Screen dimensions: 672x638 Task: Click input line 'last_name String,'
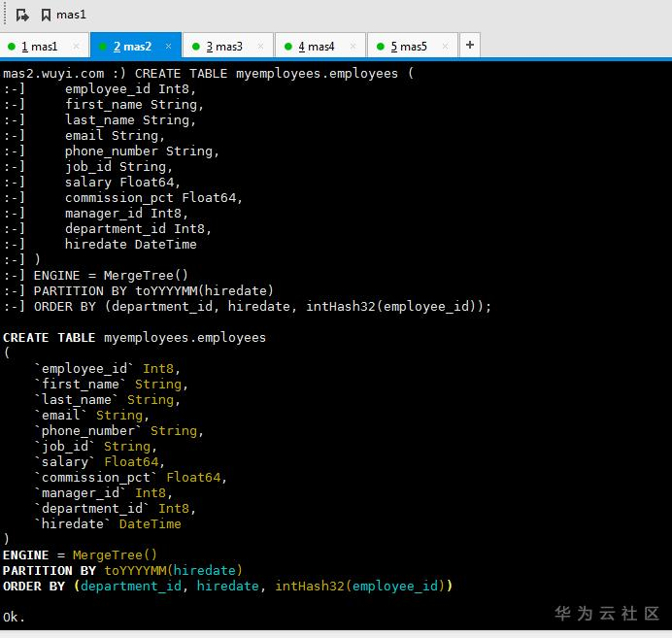click(130, 120)
